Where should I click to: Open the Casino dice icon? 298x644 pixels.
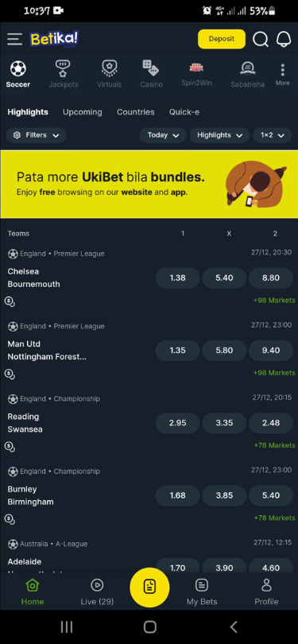pos(151,68)
